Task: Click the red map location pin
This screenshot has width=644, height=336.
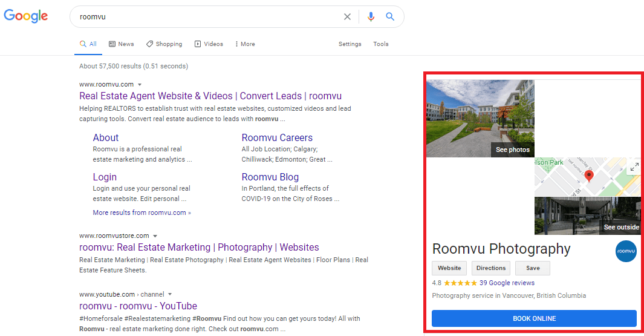Action: click(x=589, y=176)
